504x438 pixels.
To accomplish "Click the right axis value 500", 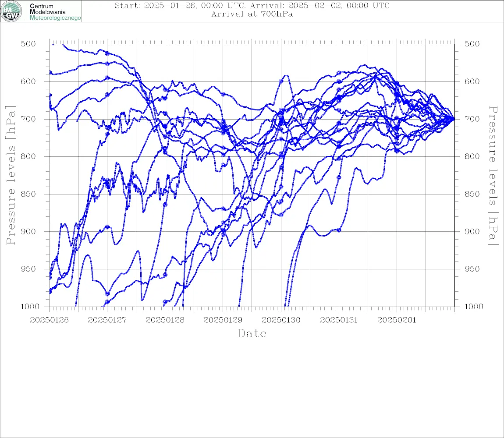I will click(472, 44).
